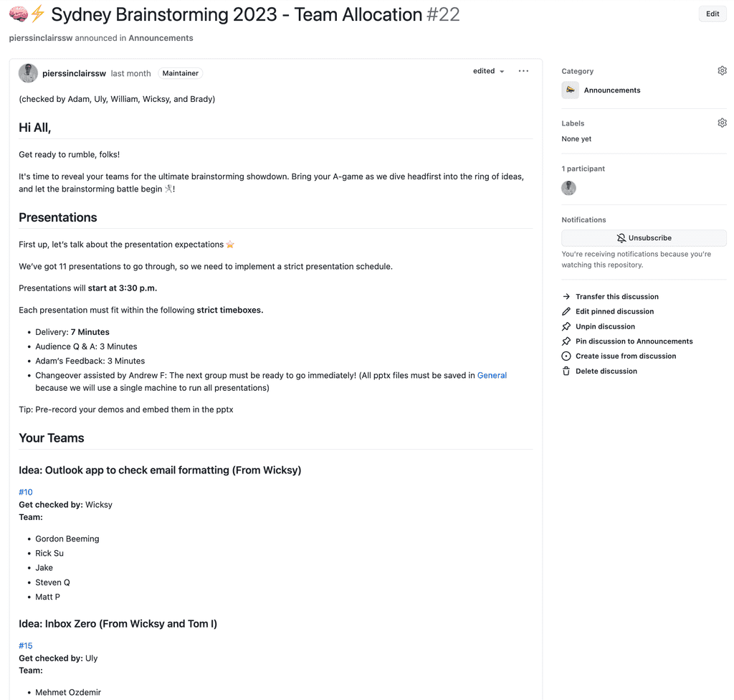Click the Create issue from discussion icon
This screenshot has height=700, width=734.
[566, 356]
